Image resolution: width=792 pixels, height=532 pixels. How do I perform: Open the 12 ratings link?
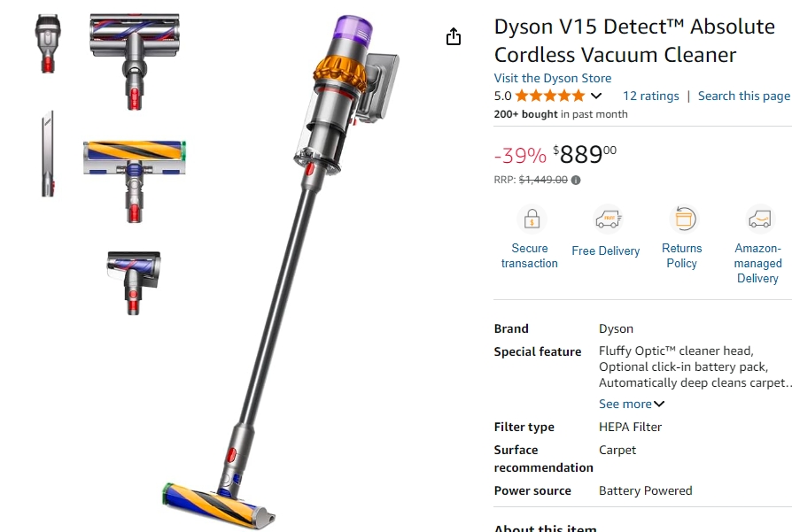point(650,96)
